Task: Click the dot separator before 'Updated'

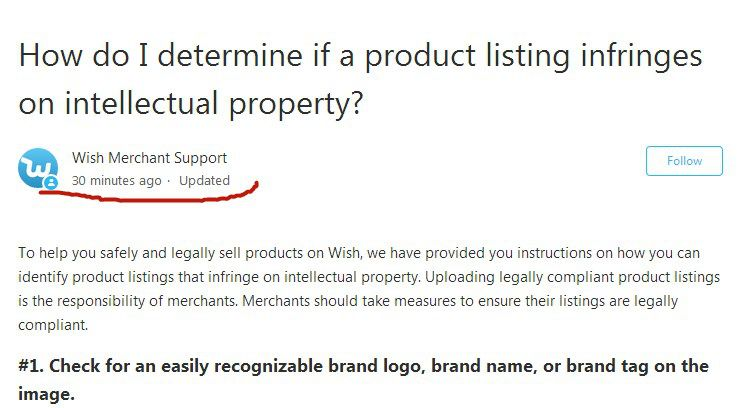Action: click(169, 181)
